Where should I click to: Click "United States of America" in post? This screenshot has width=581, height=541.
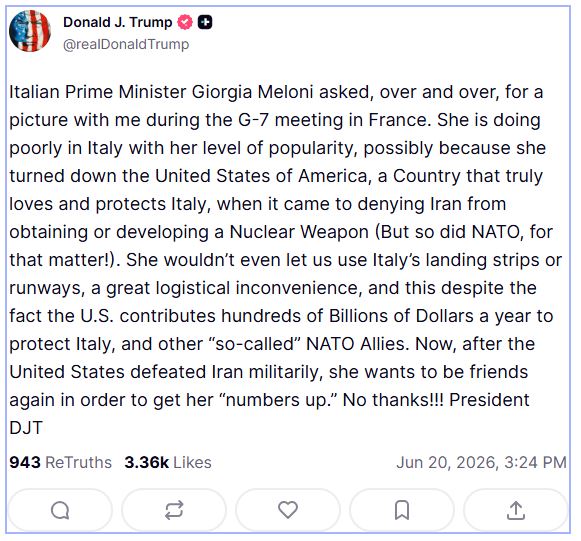coord(263,176)
